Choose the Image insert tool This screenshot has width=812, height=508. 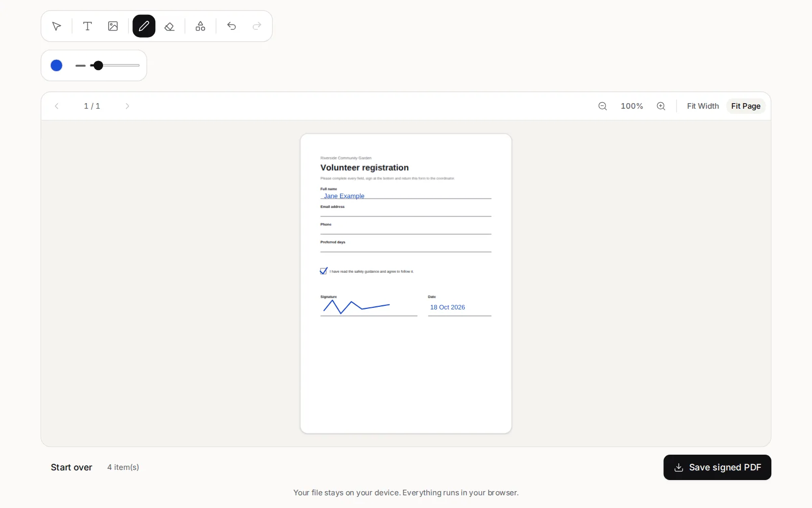pyautogui.click(x=113, y=26)
